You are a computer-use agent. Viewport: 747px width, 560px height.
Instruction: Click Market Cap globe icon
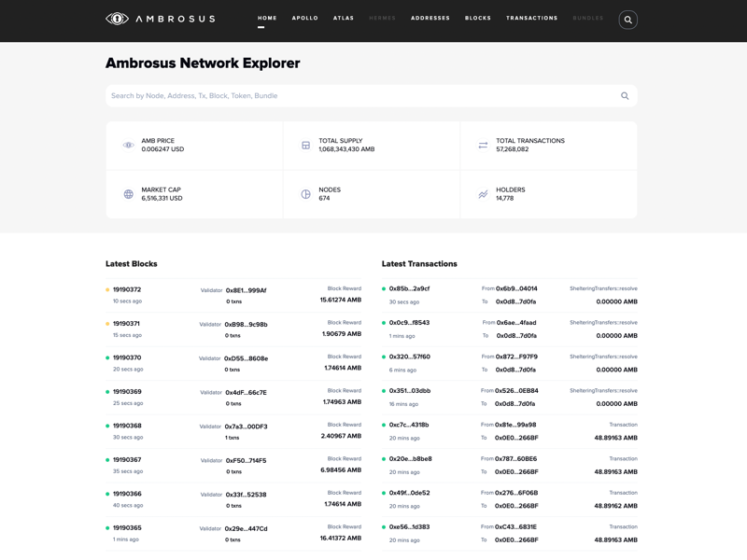pyautogui.click(x=128, y=194)
